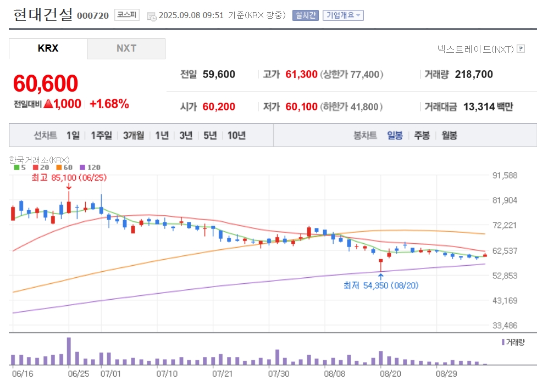
Task: Open the 기업개요 dropdown
Action: pos(343,15)
